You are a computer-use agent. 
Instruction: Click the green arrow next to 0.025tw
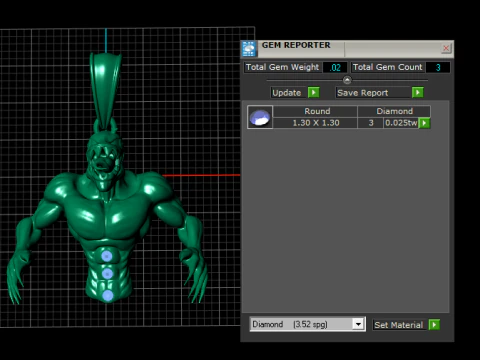click(x=424, y=123)
